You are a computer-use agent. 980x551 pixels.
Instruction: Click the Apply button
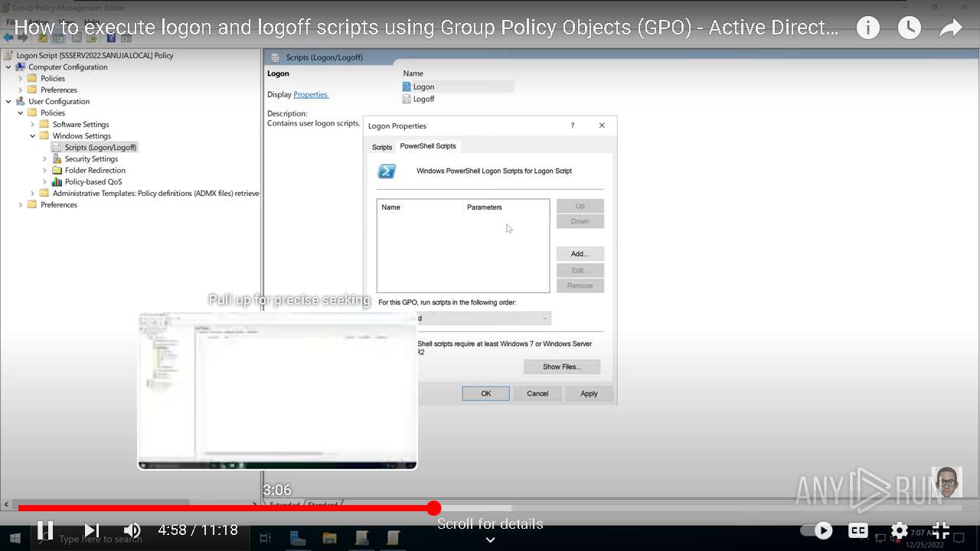click(x=589, y=393)
